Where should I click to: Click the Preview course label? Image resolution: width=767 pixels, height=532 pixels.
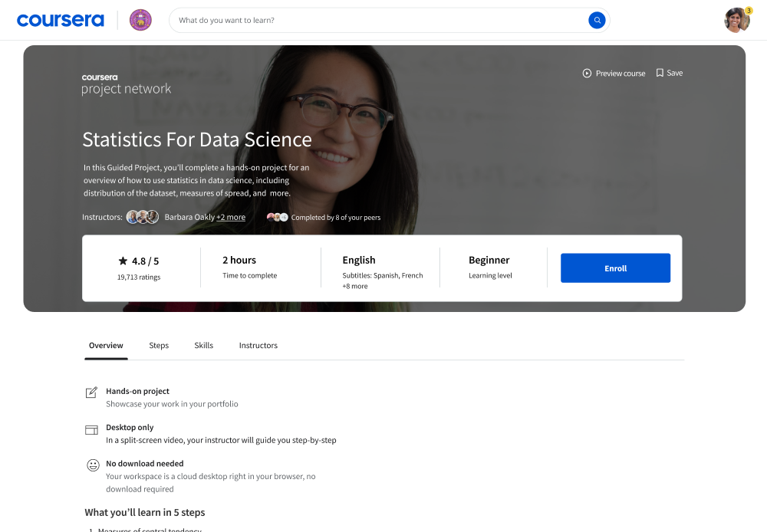pyautogui.click(x=621, y=74)
